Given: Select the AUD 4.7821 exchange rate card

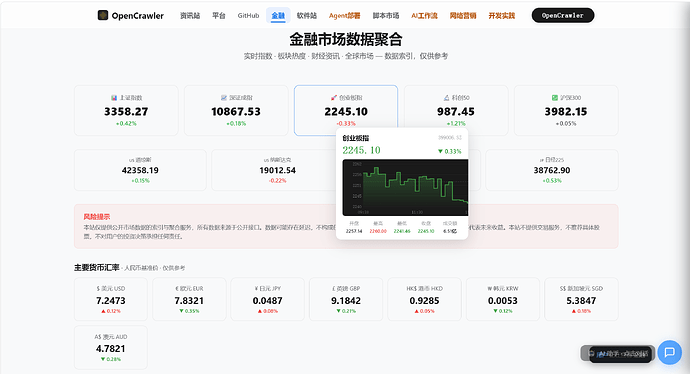Looking at the screenshot, I should (111, 347).
